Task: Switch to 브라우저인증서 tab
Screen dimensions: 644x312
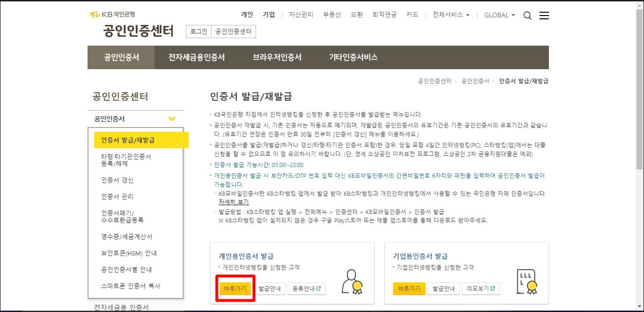Action: pyautogui.click(x=277, y=57)
